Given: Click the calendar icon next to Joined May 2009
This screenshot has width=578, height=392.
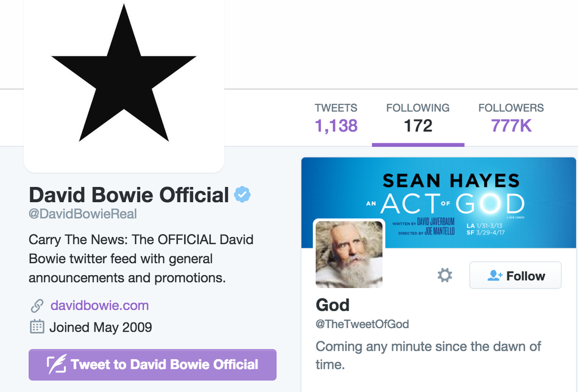Looking at the screenshot, I should pos(36,327).
